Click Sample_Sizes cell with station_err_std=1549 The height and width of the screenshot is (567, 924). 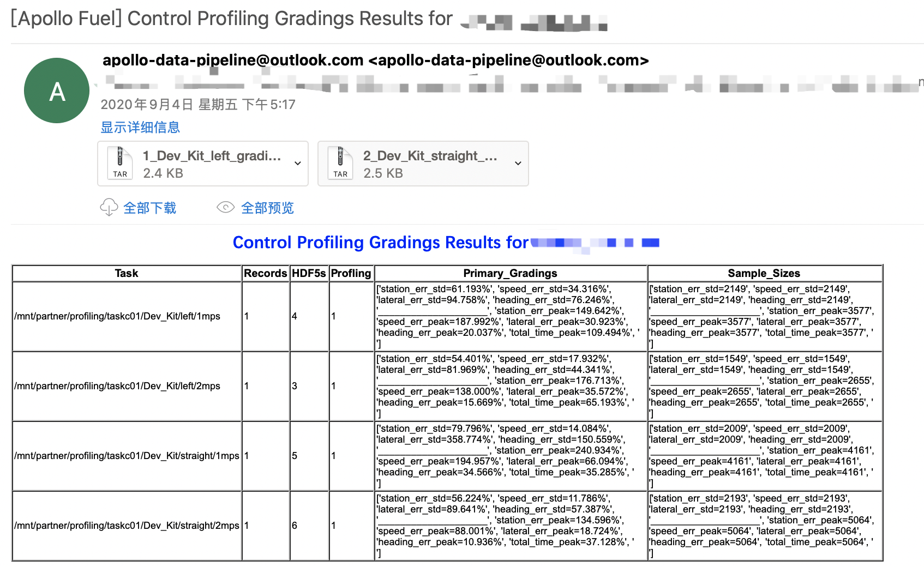point(765,386)
